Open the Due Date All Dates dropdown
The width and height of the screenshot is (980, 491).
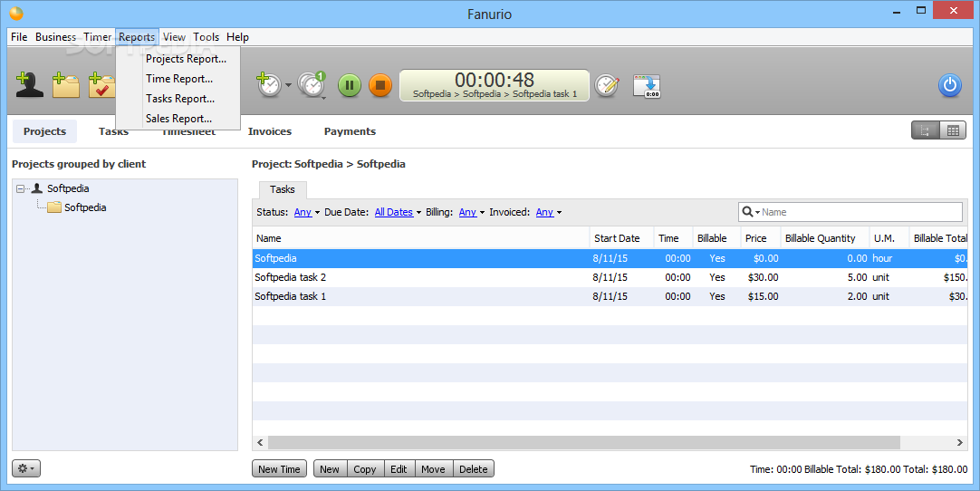coord(398,212)
